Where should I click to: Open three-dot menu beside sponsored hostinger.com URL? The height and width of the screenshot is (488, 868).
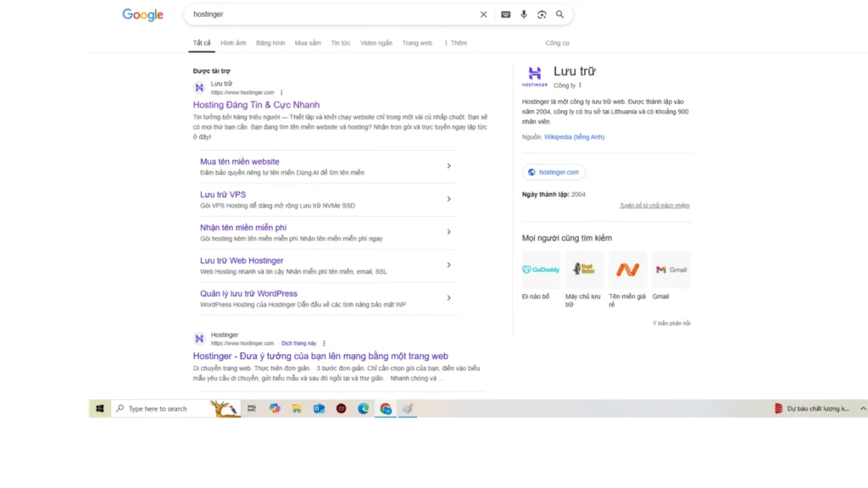tap(281, 92)
